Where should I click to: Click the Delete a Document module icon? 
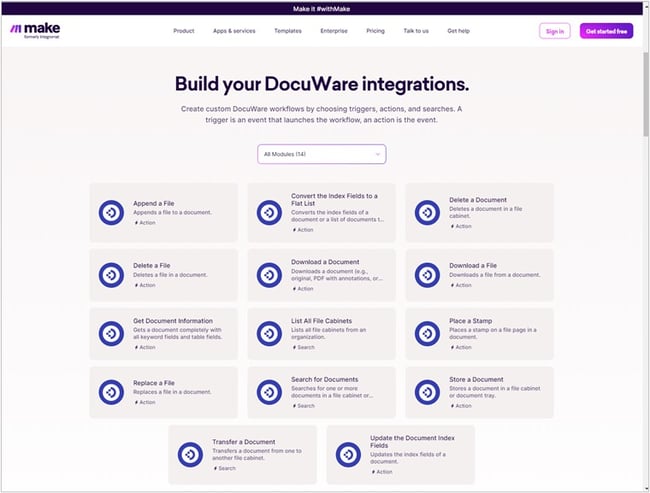click(427, 212)
